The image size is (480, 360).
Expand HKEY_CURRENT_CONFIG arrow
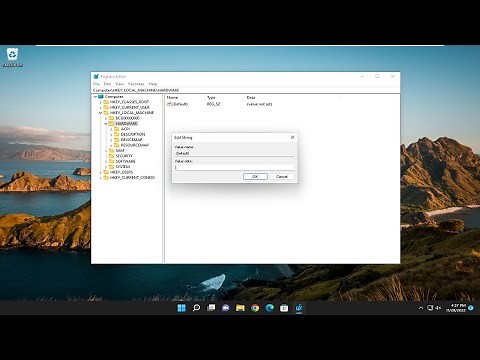pyautogui.click(x=101, y=177)
